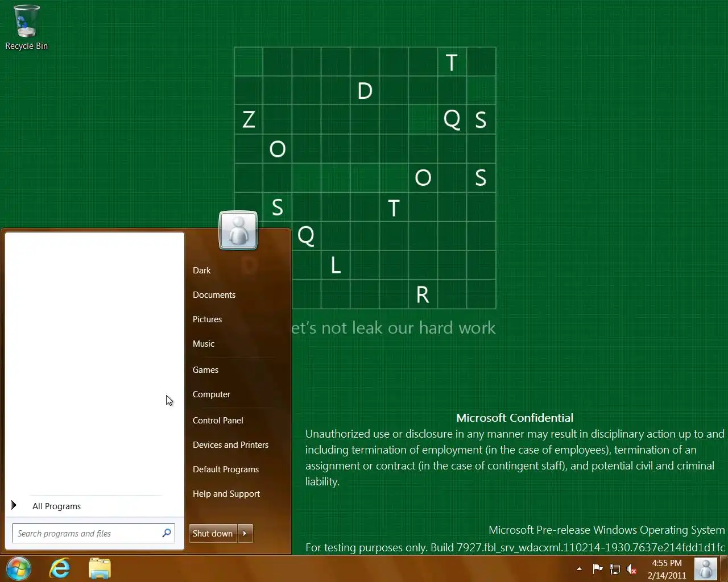The width and height of the screenshot is (728, 582).
Task: Show hidden tray icons arrow
Action: coord(579,568)
